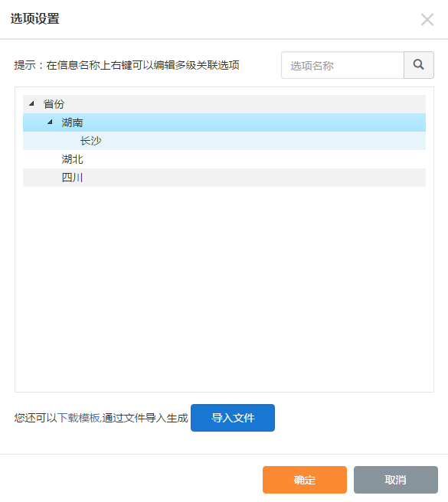Select the 湖北 tree item
Screen dimensions: 448x502
pos(224,159)
